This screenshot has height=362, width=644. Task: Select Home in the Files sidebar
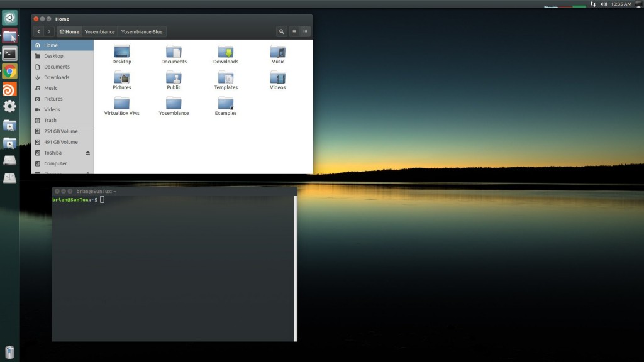(62, 45)
